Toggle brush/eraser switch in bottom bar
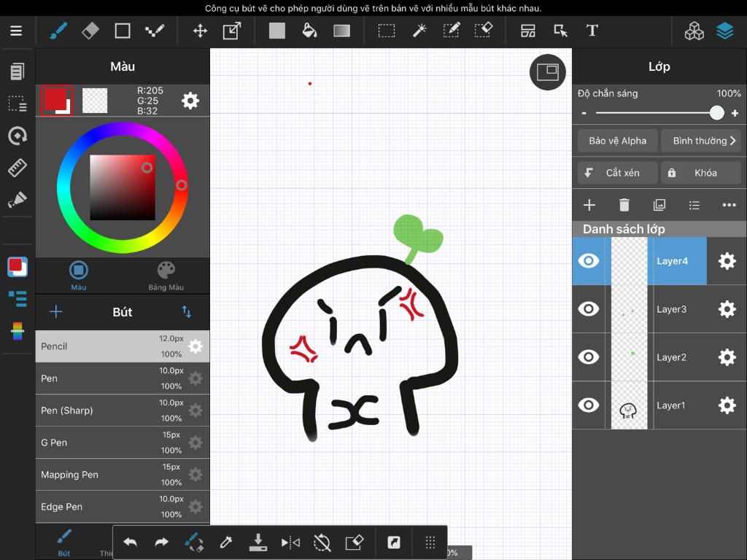747x560 pixels. pyautogui.click(x=194, y=542)
